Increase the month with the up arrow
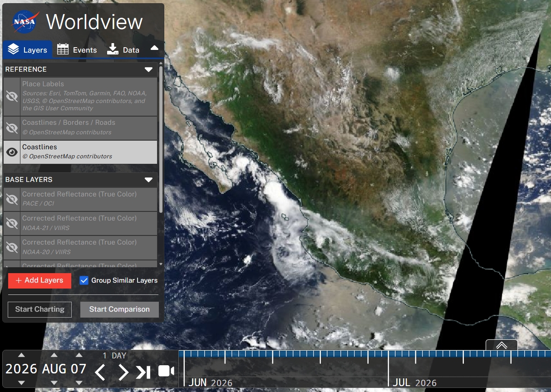The image size is (551, 392). coord(54,355)
